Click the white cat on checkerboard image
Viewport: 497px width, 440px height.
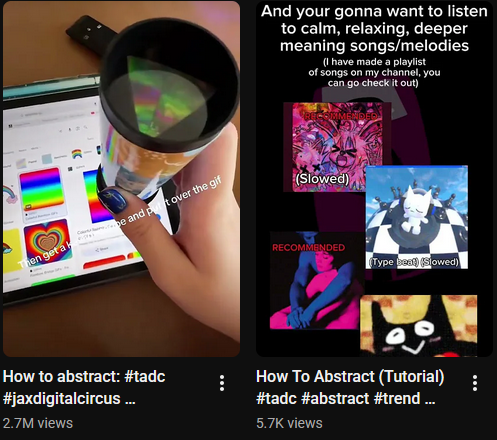(417, 217)
